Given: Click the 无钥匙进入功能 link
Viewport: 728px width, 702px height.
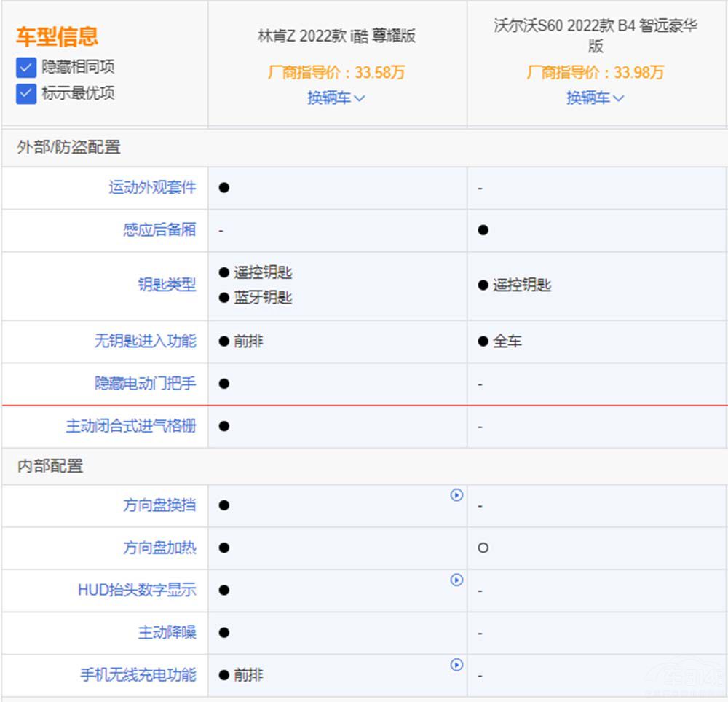Looking at the screenshot, I should [x=145, y=341].
